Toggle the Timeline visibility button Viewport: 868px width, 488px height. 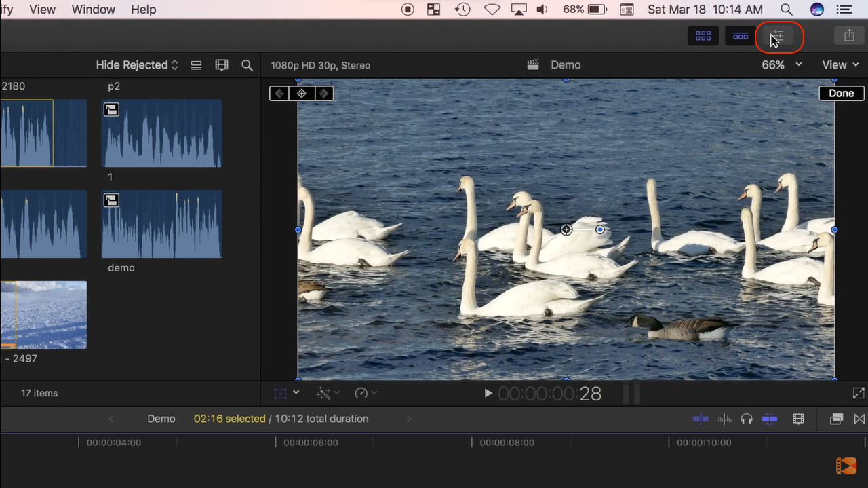pos(740,36)
